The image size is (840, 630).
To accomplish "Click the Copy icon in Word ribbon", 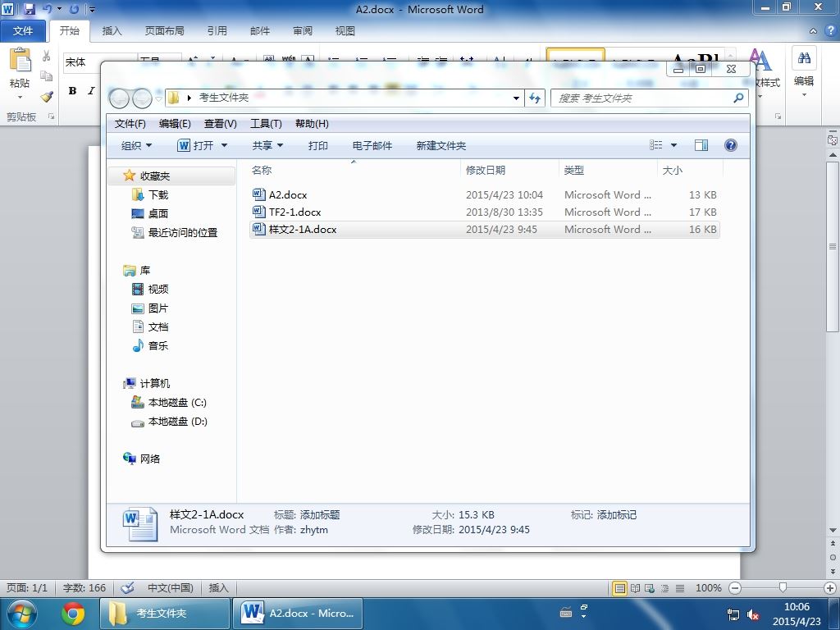I will click(47, 76).
